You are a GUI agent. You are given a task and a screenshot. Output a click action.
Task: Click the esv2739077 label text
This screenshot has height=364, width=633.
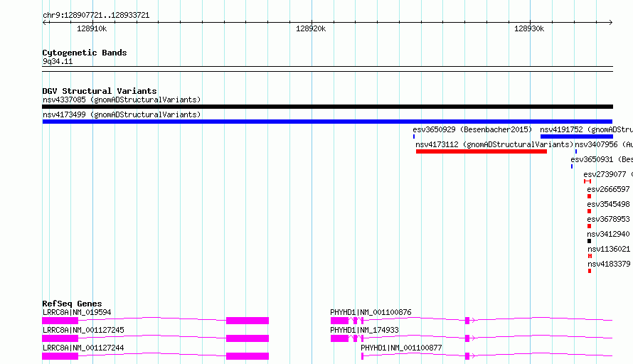tap(605, 174)
